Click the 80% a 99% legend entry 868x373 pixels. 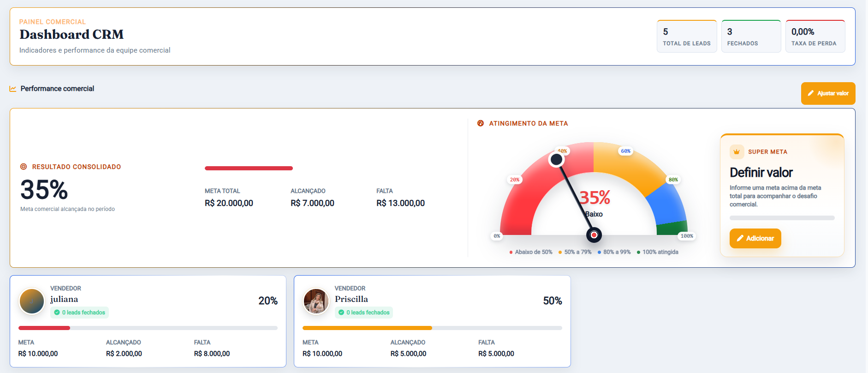pos(614,252)
